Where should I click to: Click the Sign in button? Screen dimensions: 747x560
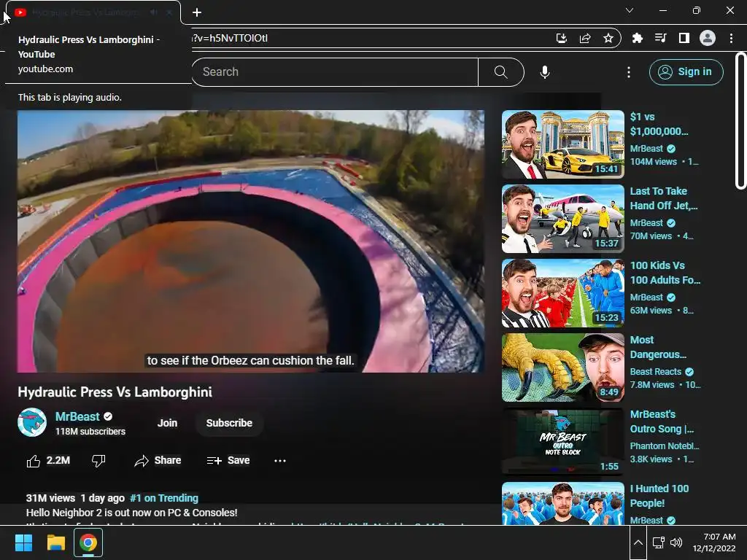coord(686,72)
